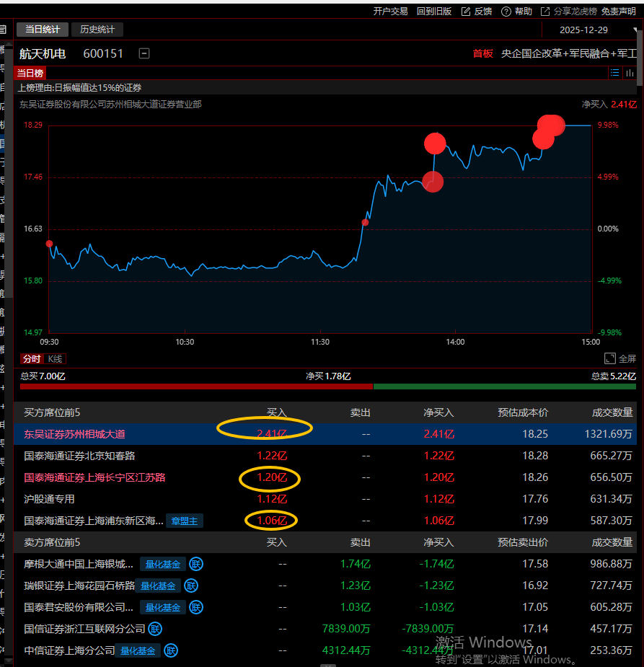Click the 联 icon on the 国泰君安 row
This screenshot has width=644, height=667.
click(196, 607)
